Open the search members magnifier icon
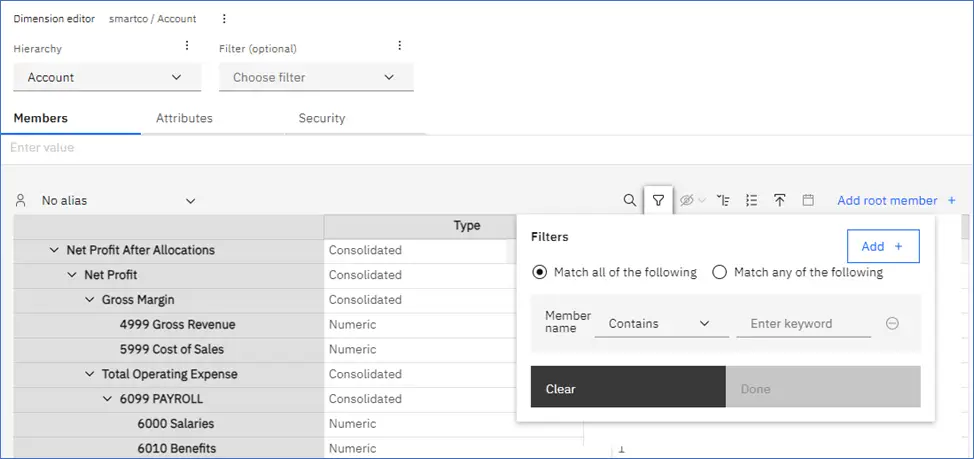The height and width of the screenshot is (459, 974). pyautogui.click(x=629, y=200)
